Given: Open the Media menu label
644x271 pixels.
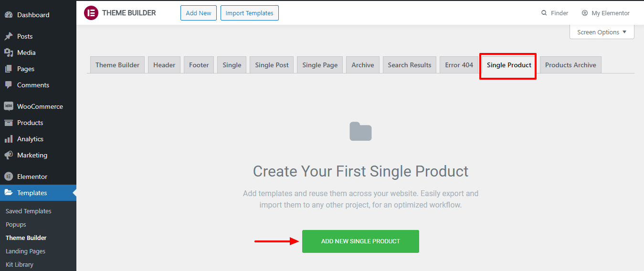Looking at the screenshot, I should 26,52.
